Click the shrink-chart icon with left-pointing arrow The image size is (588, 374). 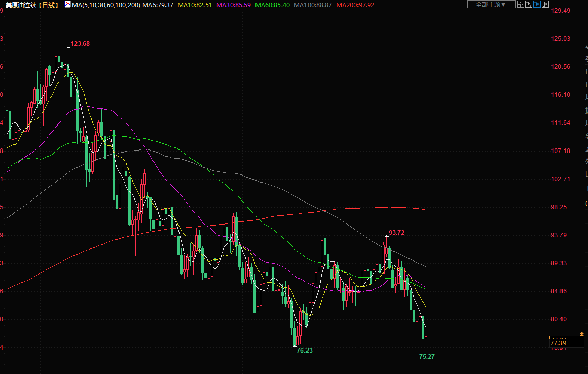(x=529, y=4)
